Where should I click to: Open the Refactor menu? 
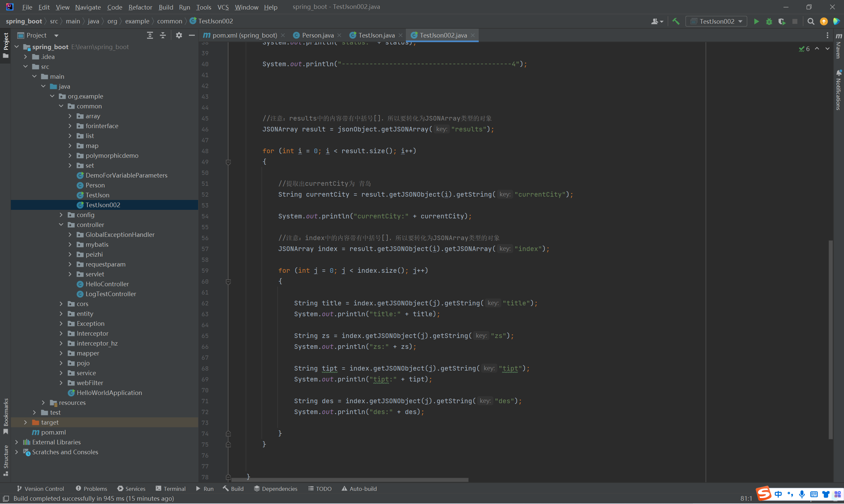click(140, 7)
